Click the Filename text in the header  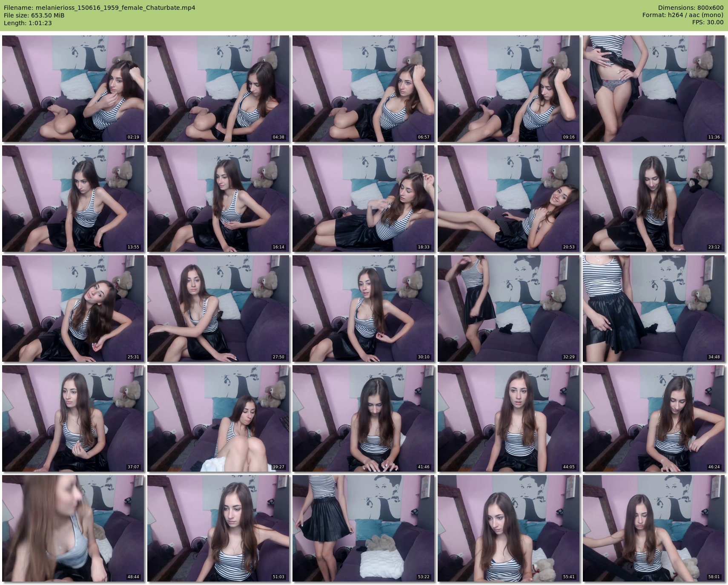pos(99,8)
